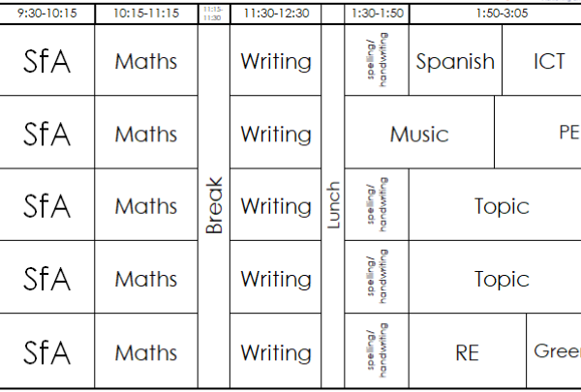
Task: Select the vertical Lunch column
Action: pyautogui.click(x=333, y=205)
